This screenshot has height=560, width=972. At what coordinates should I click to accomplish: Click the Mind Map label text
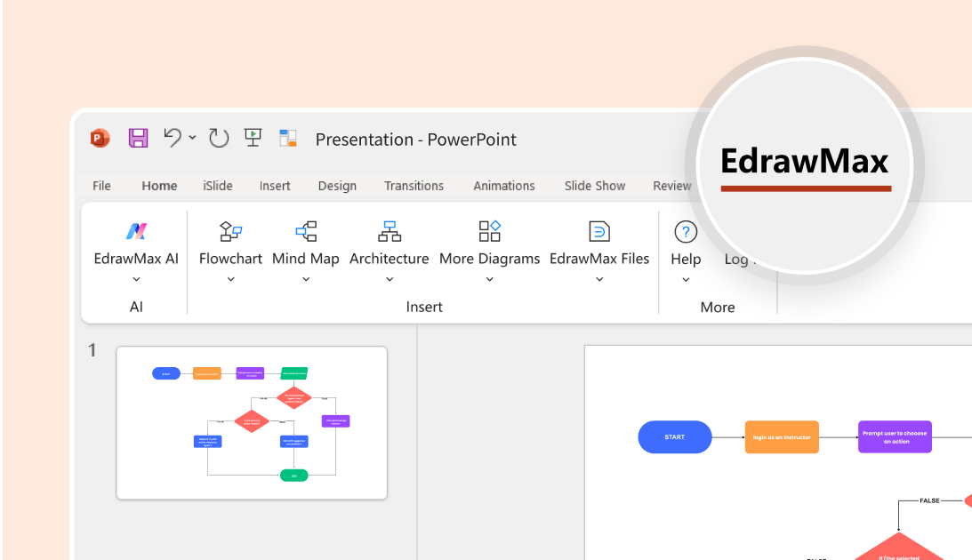point(306,259)
